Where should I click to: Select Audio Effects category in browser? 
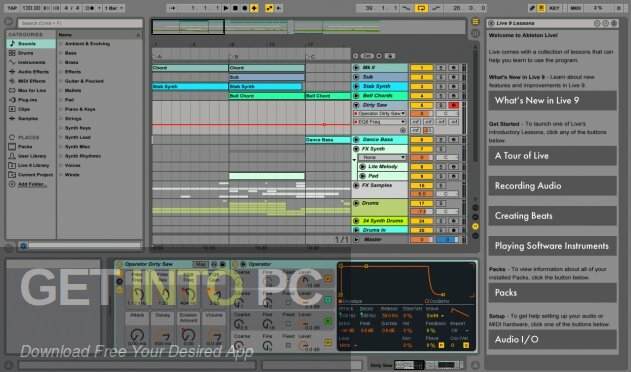[31, 72]
